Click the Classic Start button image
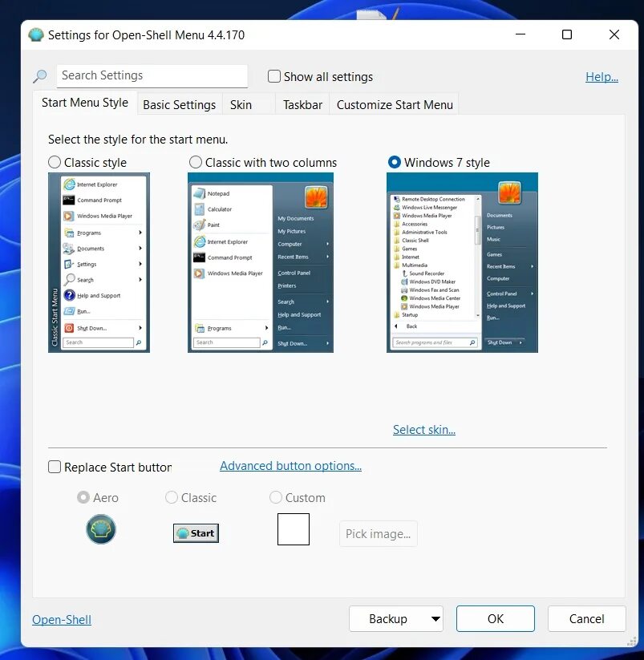644x660 pixels. tap(196, 532)
